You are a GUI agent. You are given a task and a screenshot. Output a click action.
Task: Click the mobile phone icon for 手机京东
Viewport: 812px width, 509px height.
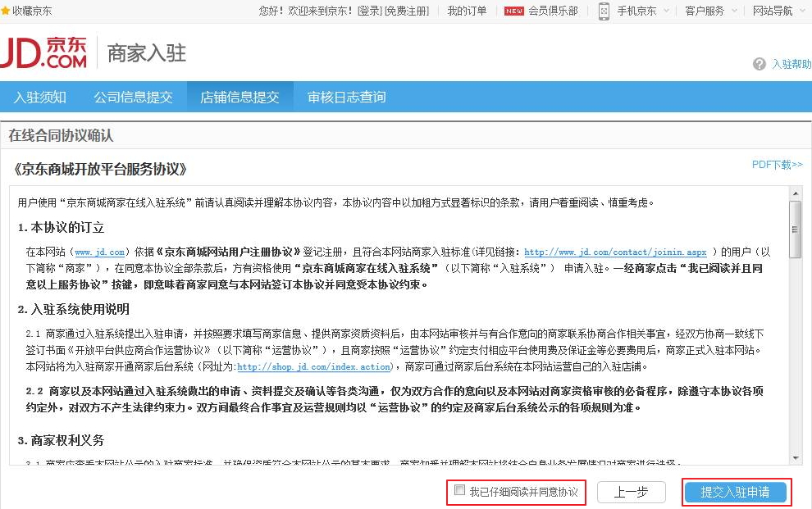click(604, 11)
